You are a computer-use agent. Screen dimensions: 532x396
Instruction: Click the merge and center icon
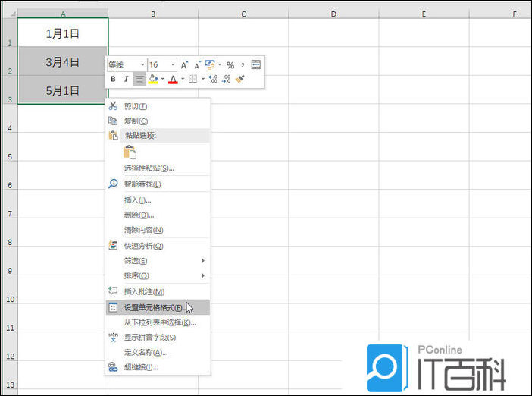tap(256, 64)
